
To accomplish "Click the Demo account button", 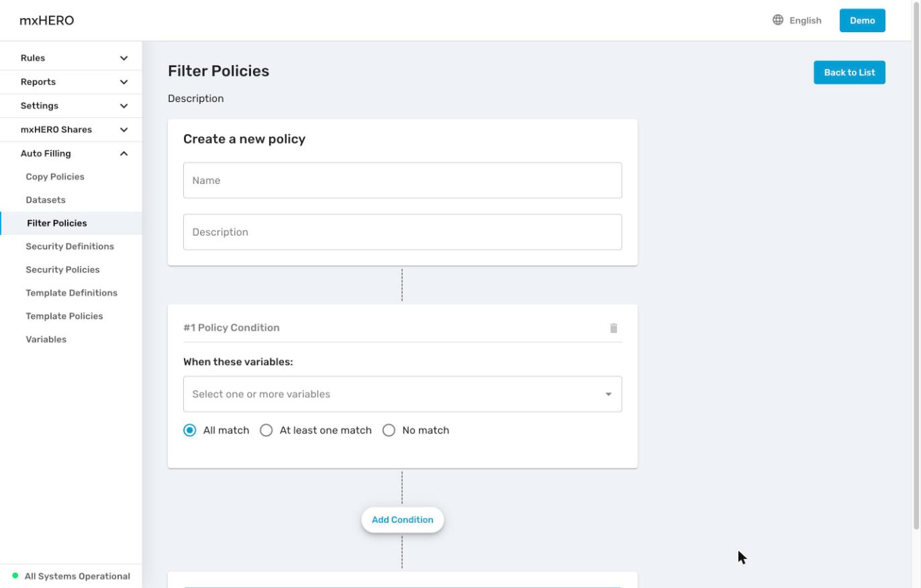I will pos(862,20).
